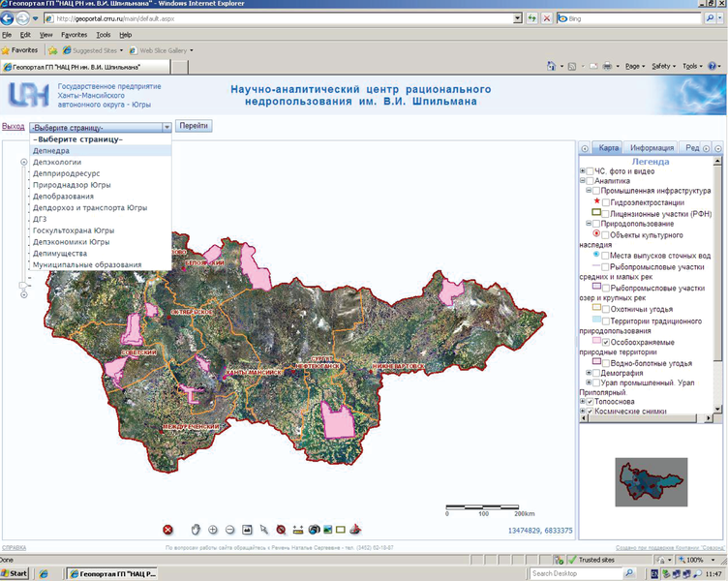The width and height of the screenshot is (728, 581).
Task: Expand the Демография tree node
Action: coord(591,373)
